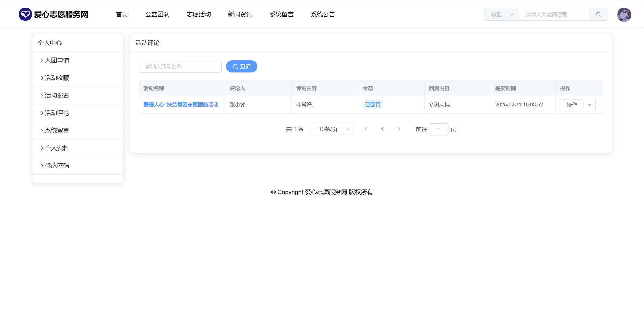The image size is (644, 331).
Task: Click the 操作 button in the row
Action: 572,105
